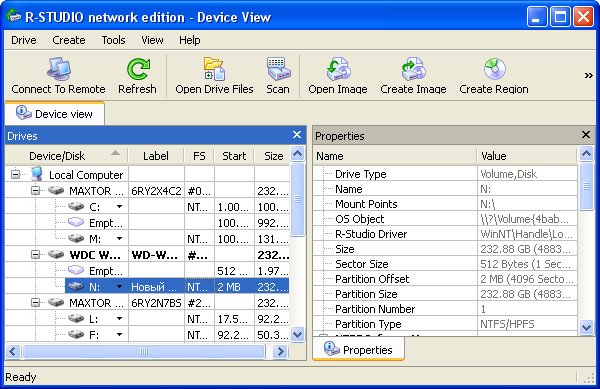Click the Drives panel scroll down arrow
Image resolution: width=600 pixels, height=389 pixels.
pyautogui.click(x=297, y=335)
